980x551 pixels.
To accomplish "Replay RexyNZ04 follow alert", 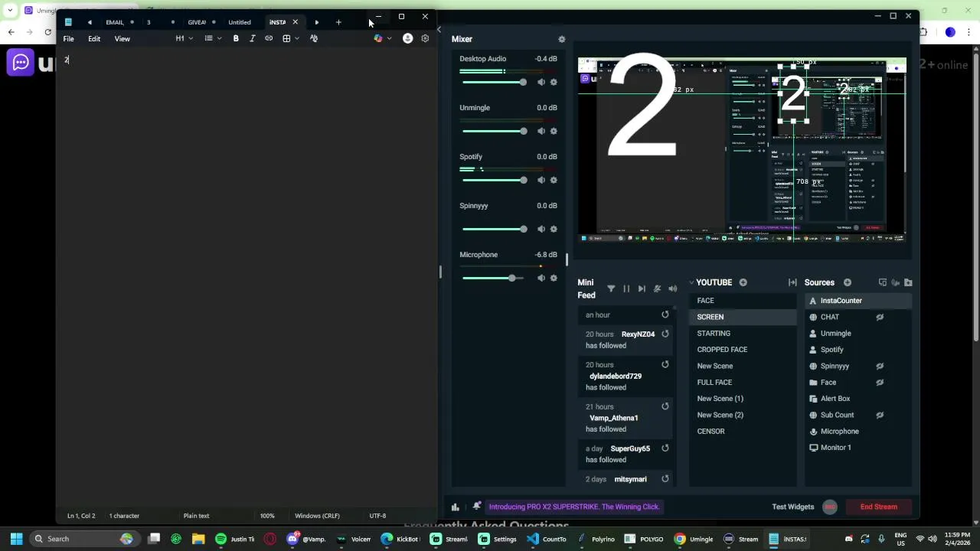I will tap(665, 334).
